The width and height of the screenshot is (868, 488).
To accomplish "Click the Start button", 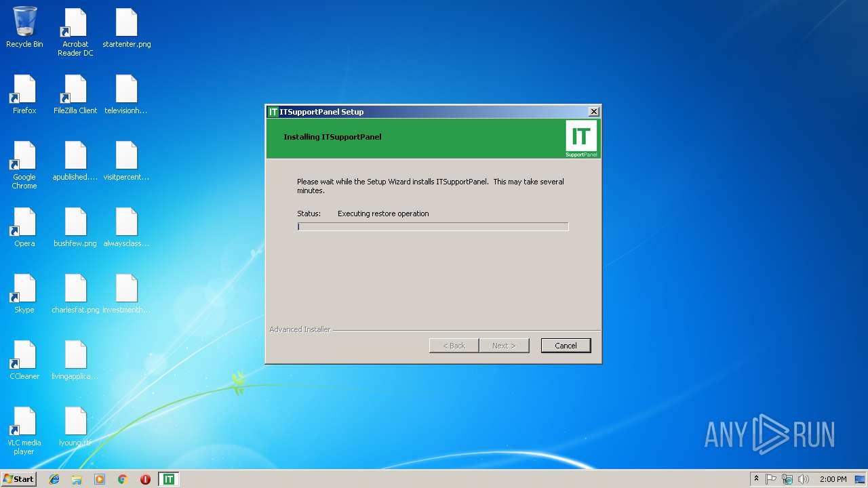I will click(x=18, y=479).
